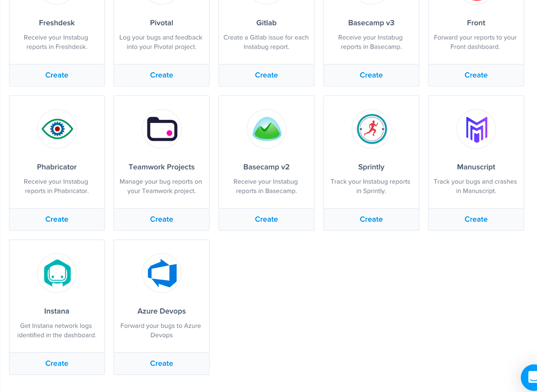
Task: Select the Gitlab card title
Action: (266, 23)
